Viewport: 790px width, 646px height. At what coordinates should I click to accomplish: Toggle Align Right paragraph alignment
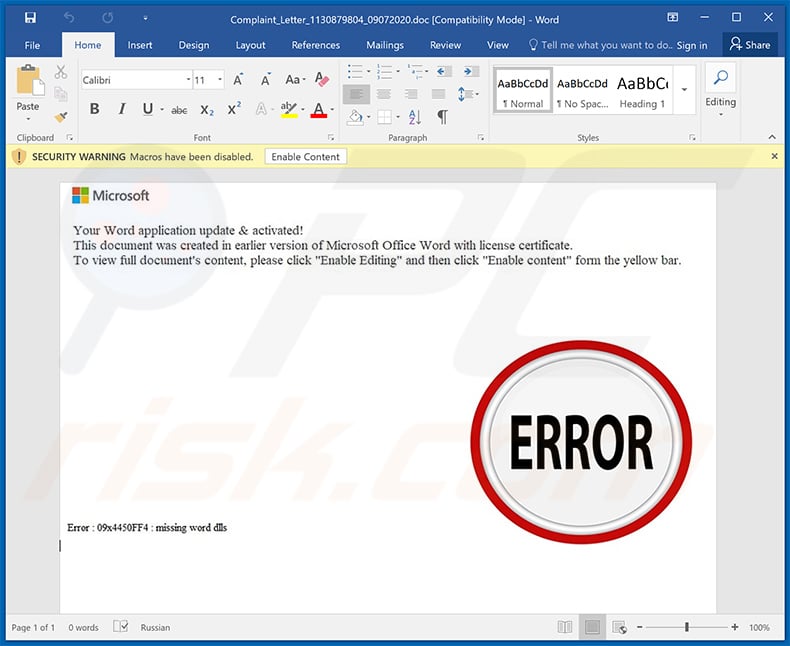click(411, 94)
